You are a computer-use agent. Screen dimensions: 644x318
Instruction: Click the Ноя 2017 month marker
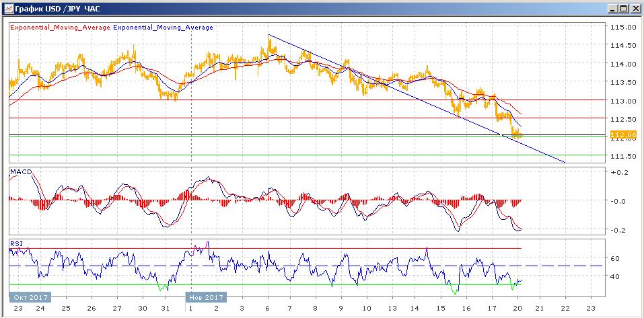tap(206, 297)
